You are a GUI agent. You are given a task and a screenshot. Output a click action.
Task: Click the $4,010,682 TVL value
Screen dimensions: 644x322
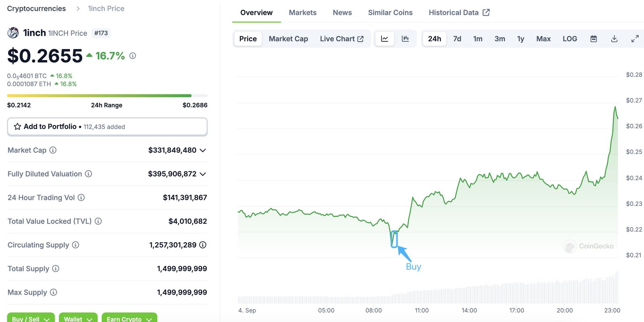click(x=188, y=221)
